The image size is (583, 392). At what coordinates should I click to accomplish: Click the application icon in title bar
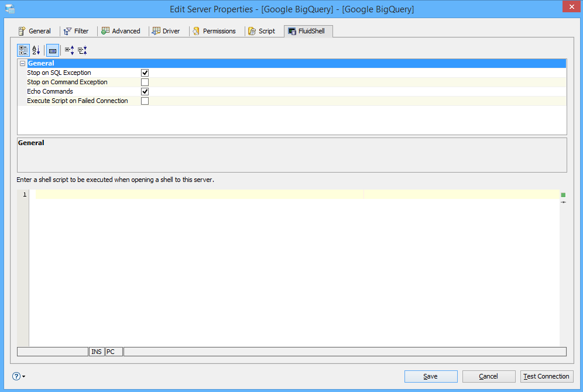click(x=10, y=9)
